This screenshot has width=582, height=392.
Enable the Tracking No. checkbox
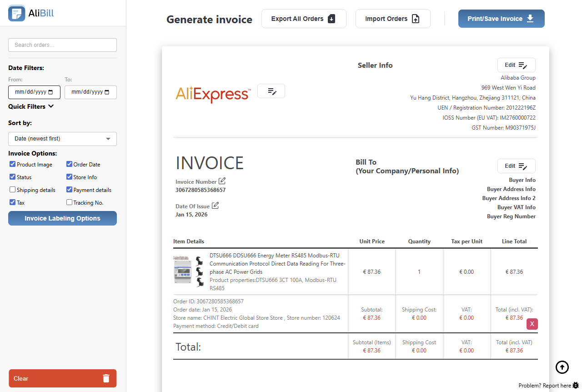[x=69, y=202]
